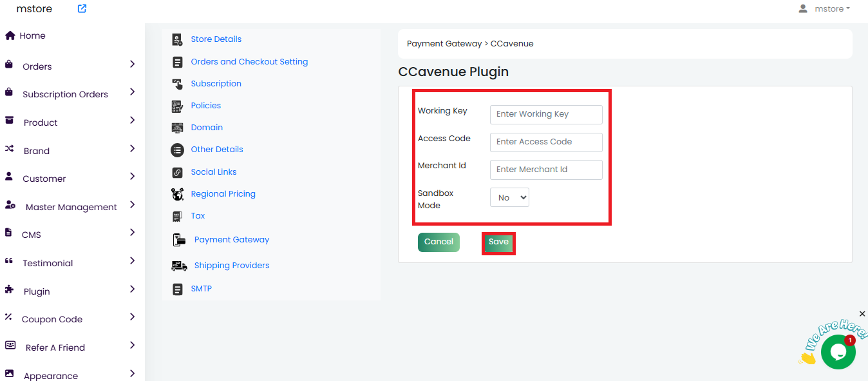Click the Regional Pricing globe icon

[x=177, y=194]
